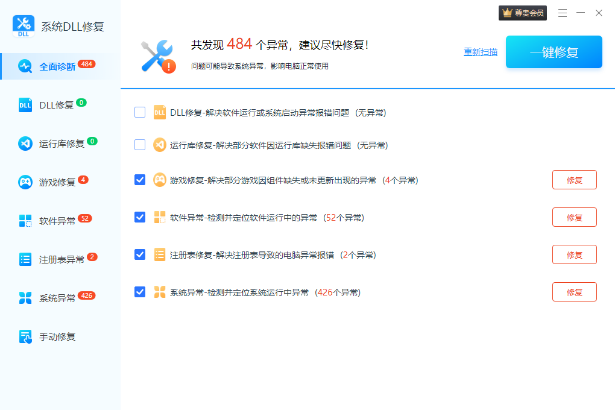Deselect the 注册表修复 checkbox
The width and height of the screenshot is (615, 410).
[140, 254]
